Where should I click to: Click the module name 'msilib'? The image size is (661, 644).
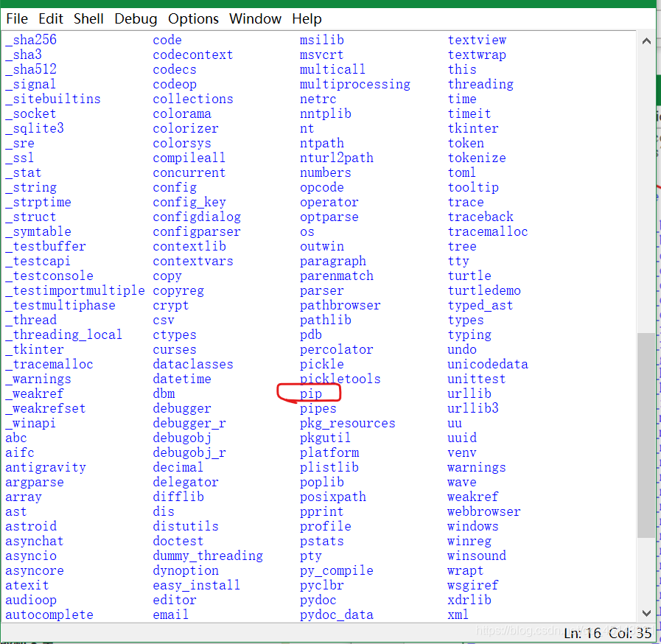coord(322,40)
